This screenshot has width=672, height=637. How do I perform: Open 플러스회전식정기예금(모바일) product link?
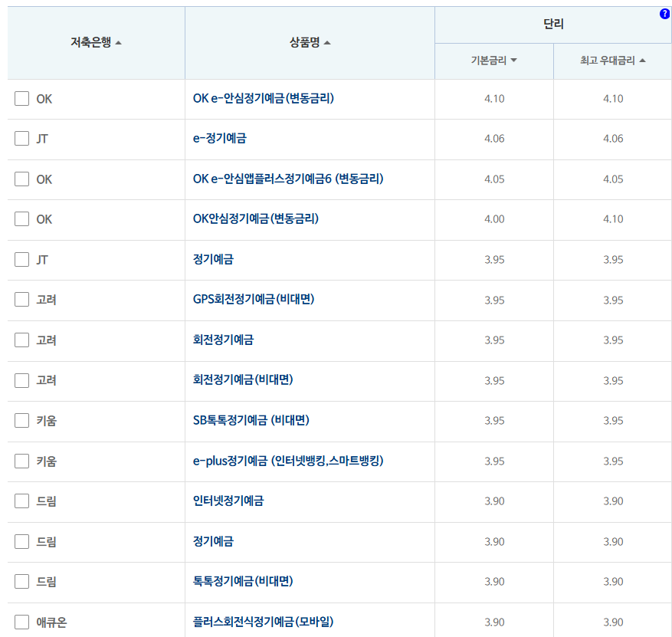pos(263,622)
